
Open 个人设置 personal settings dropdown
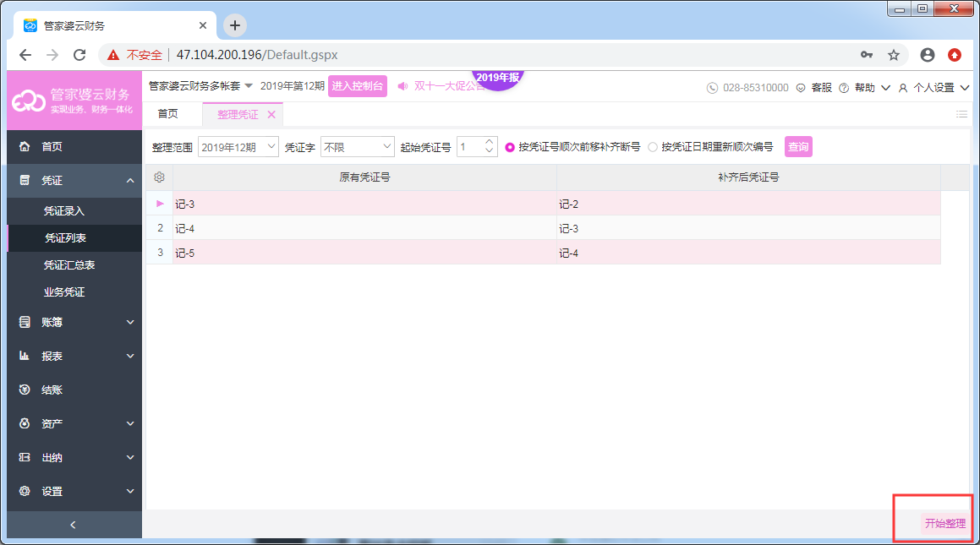point(933,88)
